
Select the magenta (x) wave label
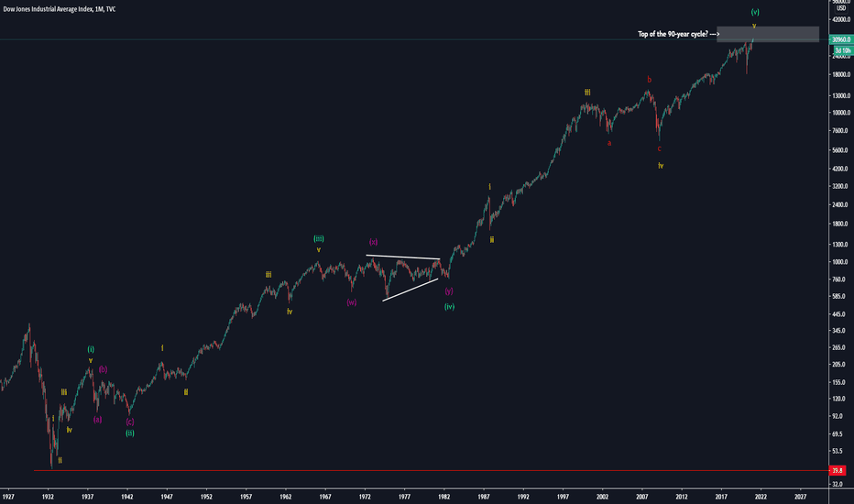373,242
